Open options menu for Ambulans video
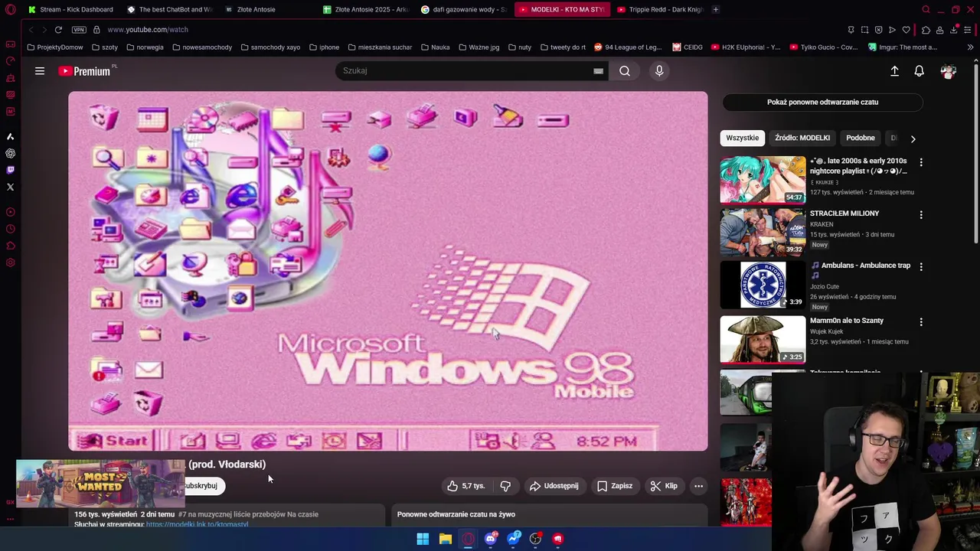980x551 pixels. click(921, 267)
